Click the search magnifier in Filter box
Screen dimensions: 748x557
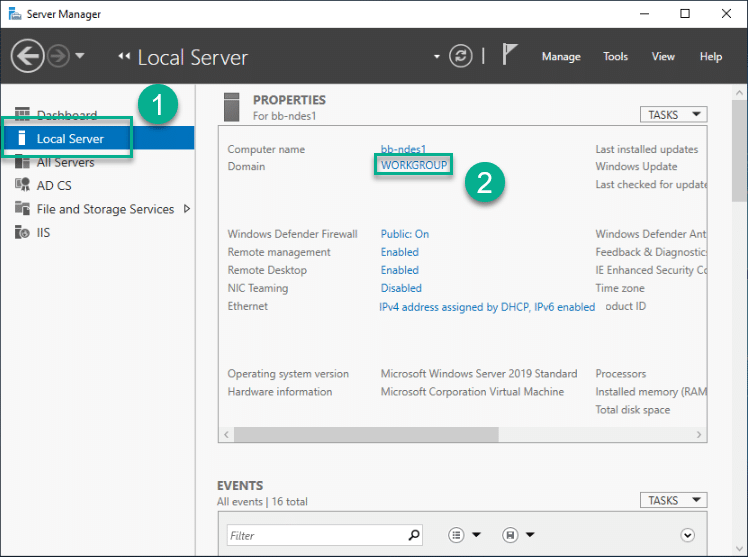click(x=414, y=535)
